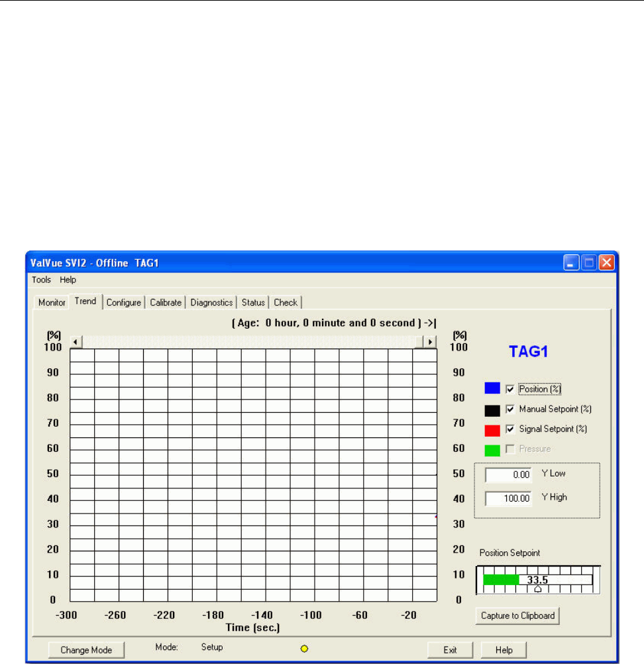The height and width of the screenshot is (664, 644).
Task: Select the Trend tab
Action: point(85,301)
